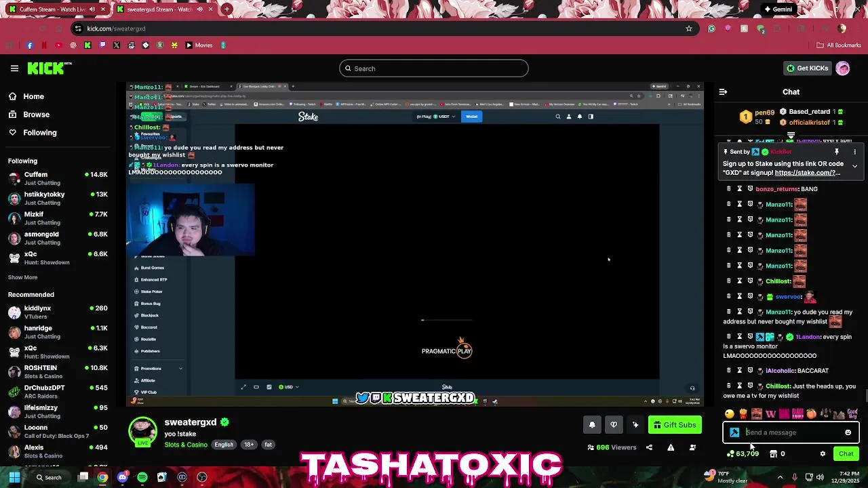Open All Bookmarks folder

pos(839,45)
